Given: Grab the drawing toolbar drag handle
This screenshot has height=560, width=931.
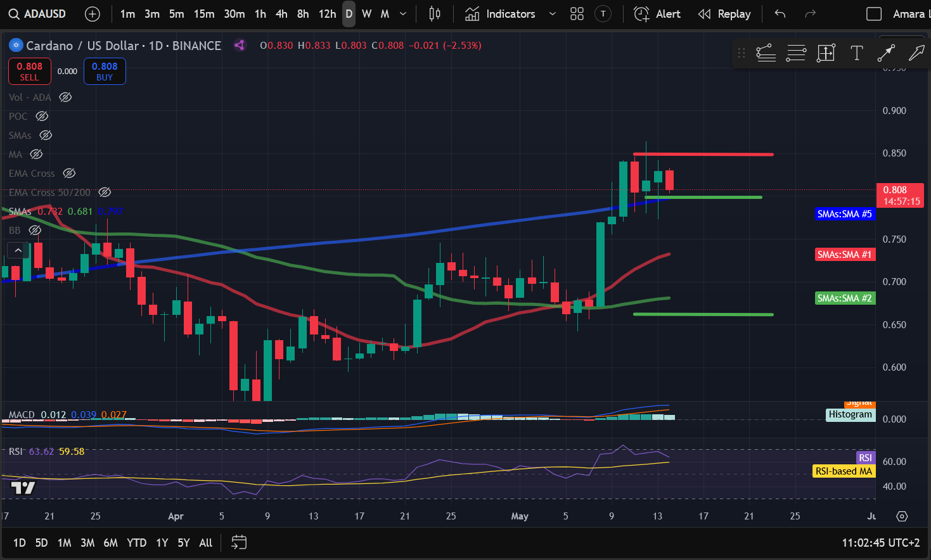Looking at the screenshot, I should (742, 53).
